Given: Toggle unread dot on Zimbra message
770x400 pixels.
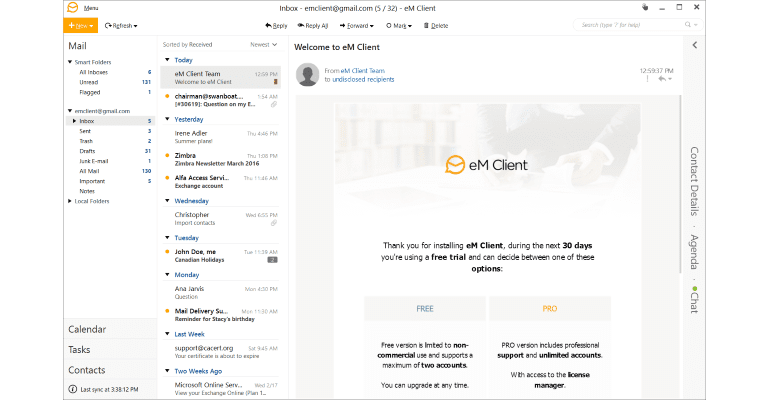Looking at the screenshot, I should (x=167, y=156).
